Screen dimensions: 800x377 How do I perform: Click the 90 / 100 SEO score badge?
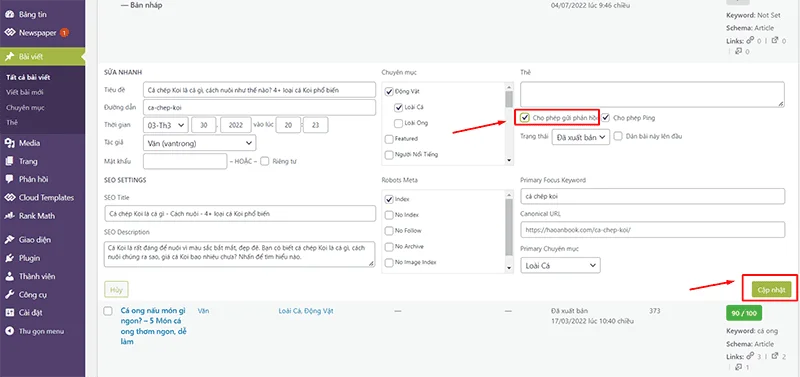pos(743,313)
